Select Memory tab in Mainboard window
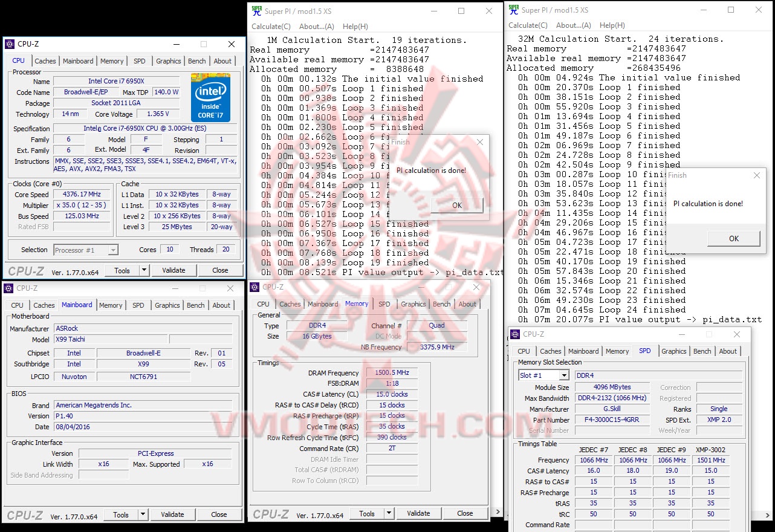 coord(111,305)
